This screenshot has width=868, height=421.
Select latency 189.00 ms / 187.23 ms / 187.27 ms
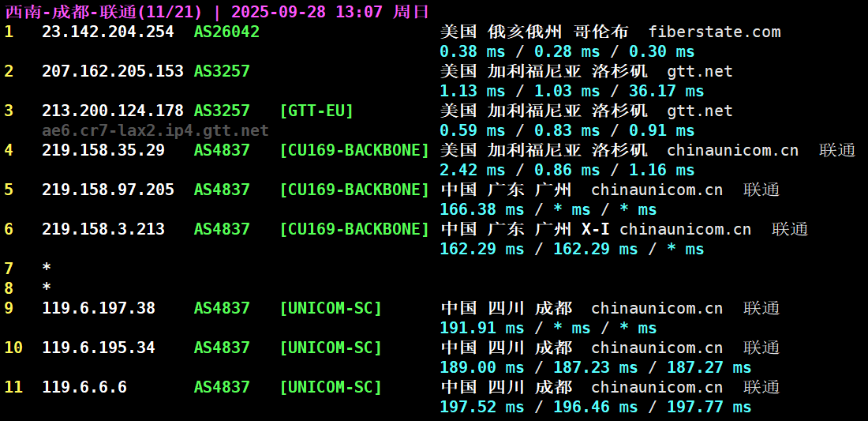(x=596, y=367)
